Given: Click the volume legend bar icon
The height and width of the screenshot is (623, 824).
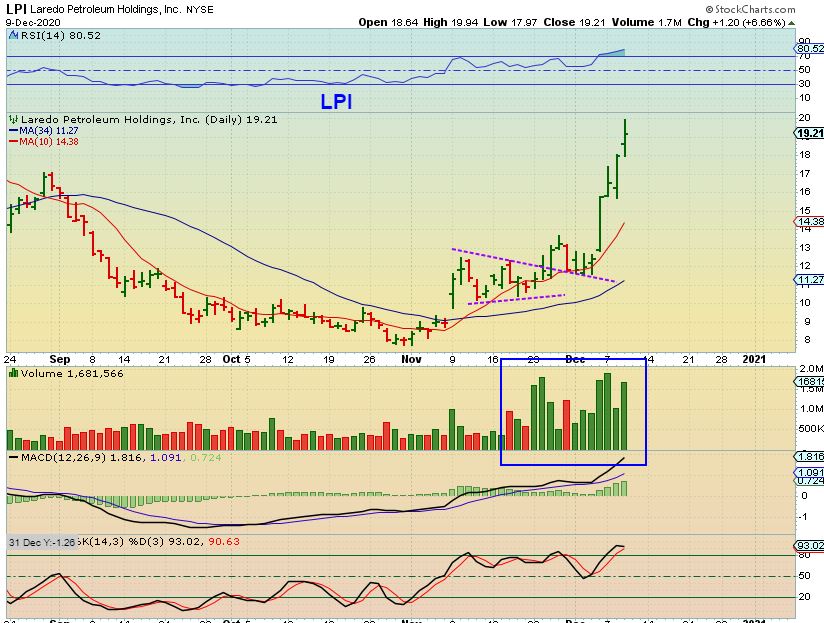Looking at the screenshot, I should [x=14, y=373].
